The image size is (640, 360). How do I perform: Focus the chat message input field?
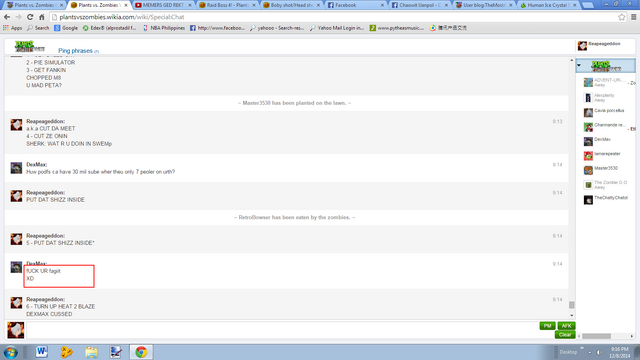[282, 330]
